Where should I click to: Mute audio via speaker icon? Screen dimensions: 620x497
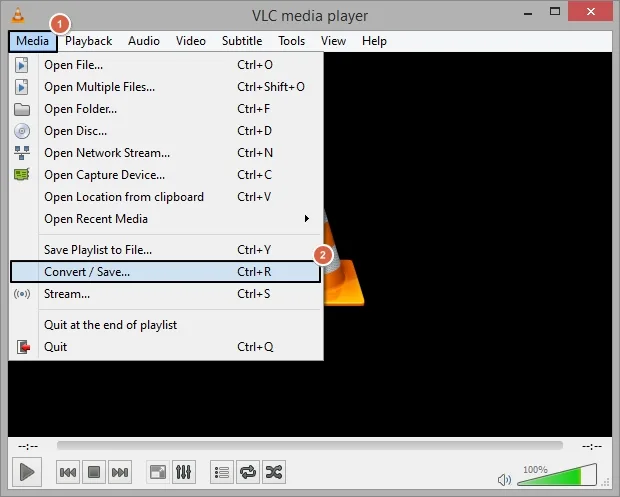click(504, 480)
